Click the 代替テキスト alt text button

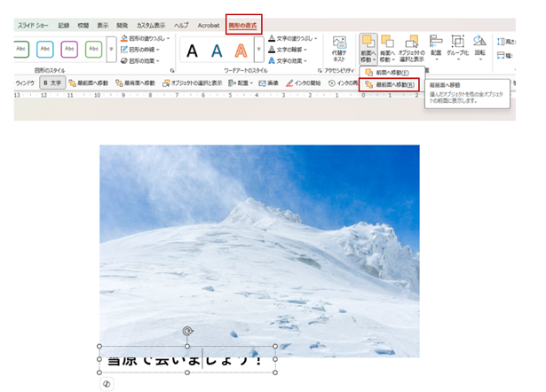pos(339,49)
